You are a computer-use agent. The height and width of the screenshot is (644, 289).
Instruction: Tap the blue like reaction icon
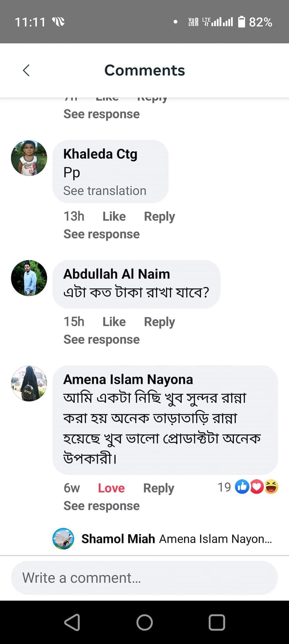pos(242,487)
